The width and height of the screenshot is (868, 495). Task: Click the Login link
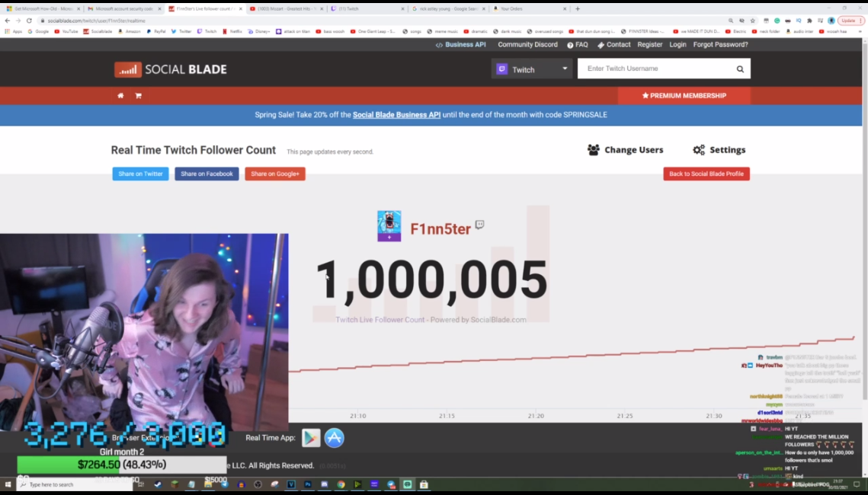coord(677,45)
